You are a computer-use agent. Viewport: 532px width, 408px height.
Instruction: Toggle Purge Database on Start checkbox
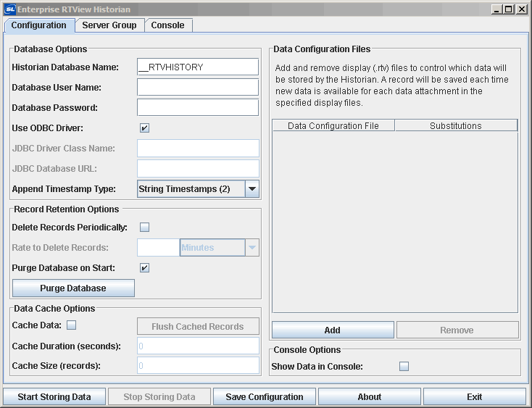(x=144, y=268)
